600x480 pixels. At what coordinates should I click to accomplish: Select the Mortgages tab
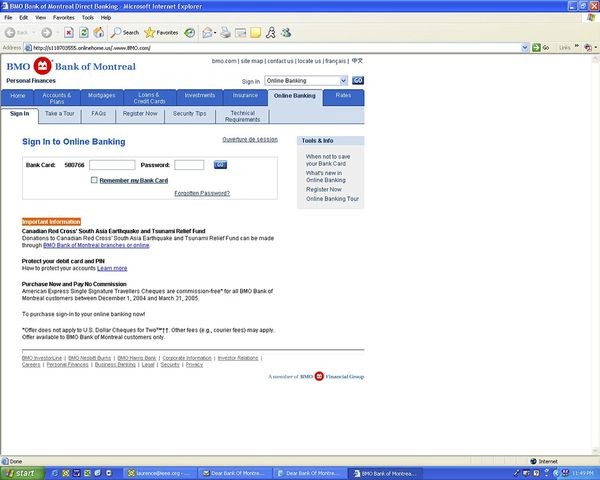(x=101, y=98)
